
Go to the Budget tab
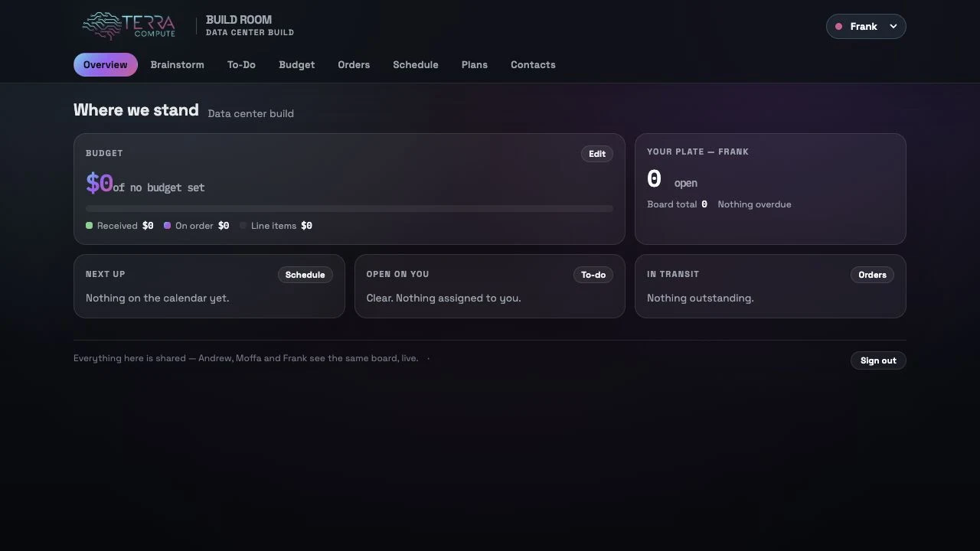pos(297,65)
